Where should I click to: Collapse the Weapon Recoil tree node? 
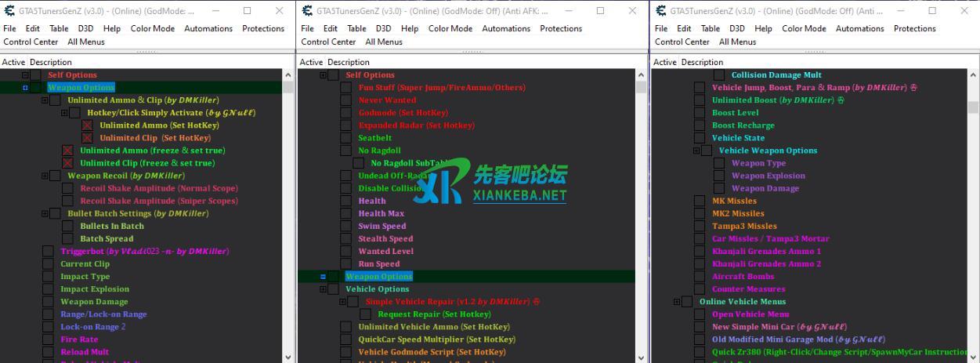(45, 176)
